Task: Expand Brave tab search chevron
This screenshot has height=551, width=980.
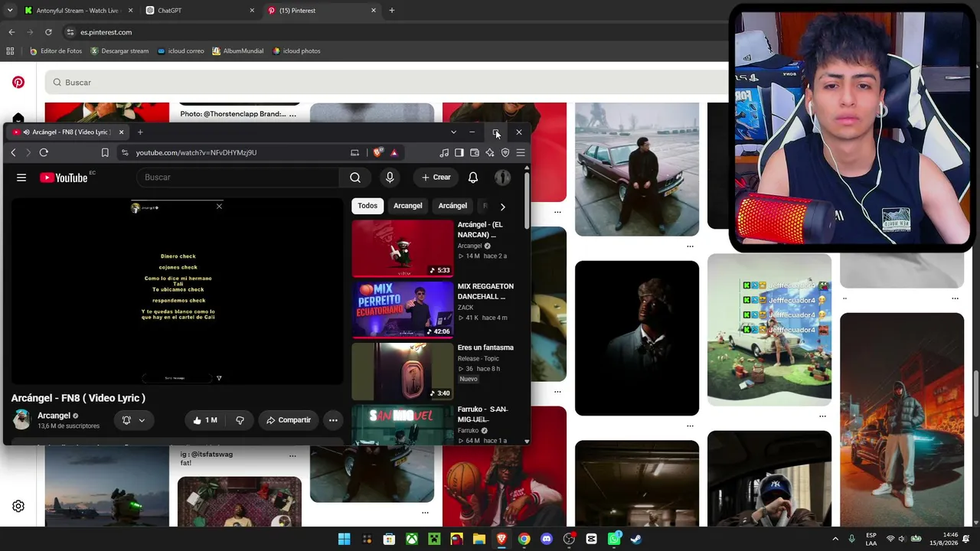Action: 453,132
